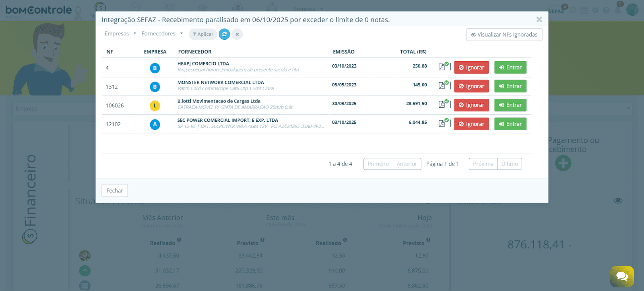644x291 pixels.
Task: Sort by the NF column header
Action: coord(110,52)
